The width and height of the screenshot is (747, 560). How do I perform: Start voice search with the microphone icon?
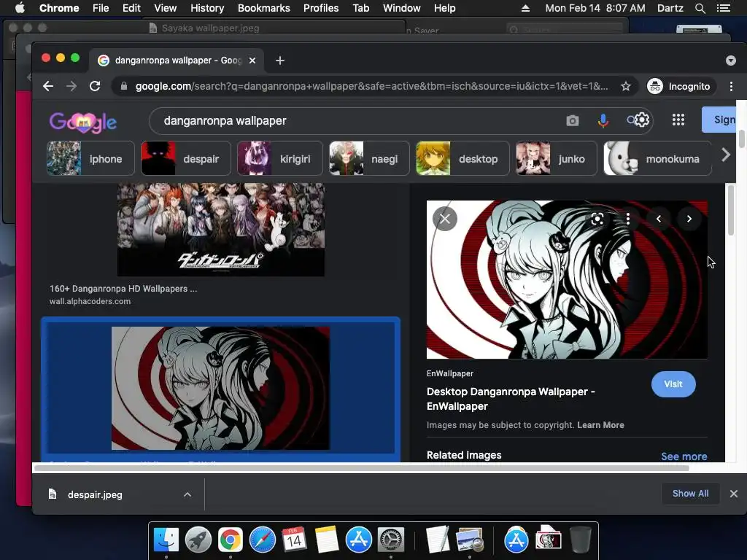[603, 120]
